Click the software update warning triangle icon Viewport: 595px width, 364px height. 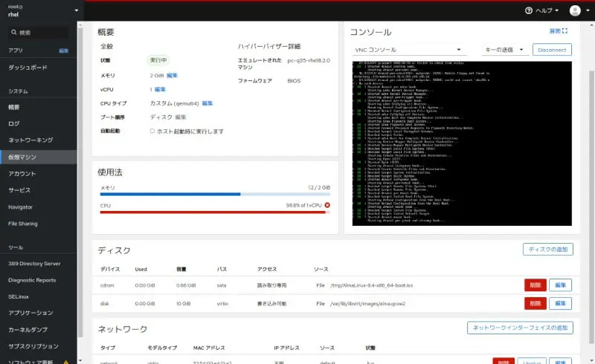(x=66, y=362)
